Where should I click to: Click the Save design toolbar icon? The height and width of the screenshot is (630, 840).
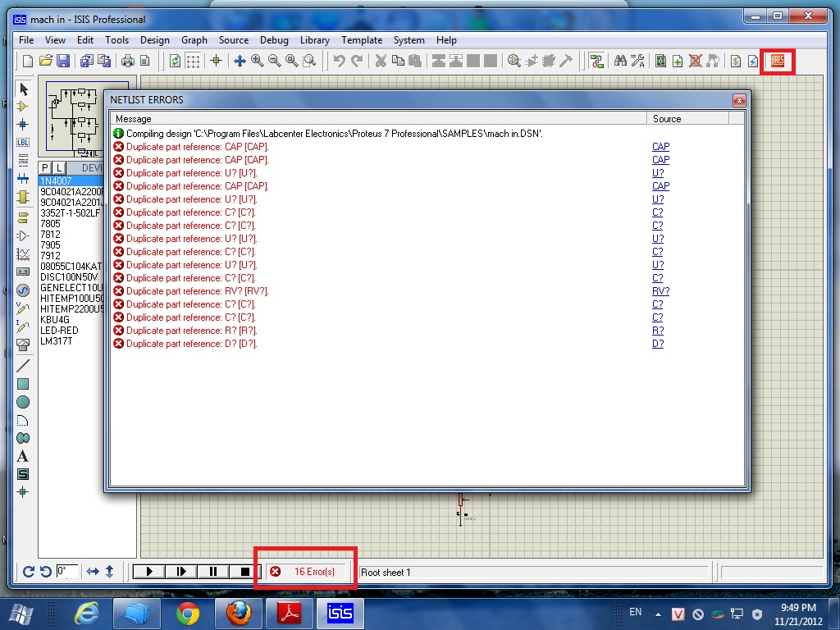pos(63,61)
